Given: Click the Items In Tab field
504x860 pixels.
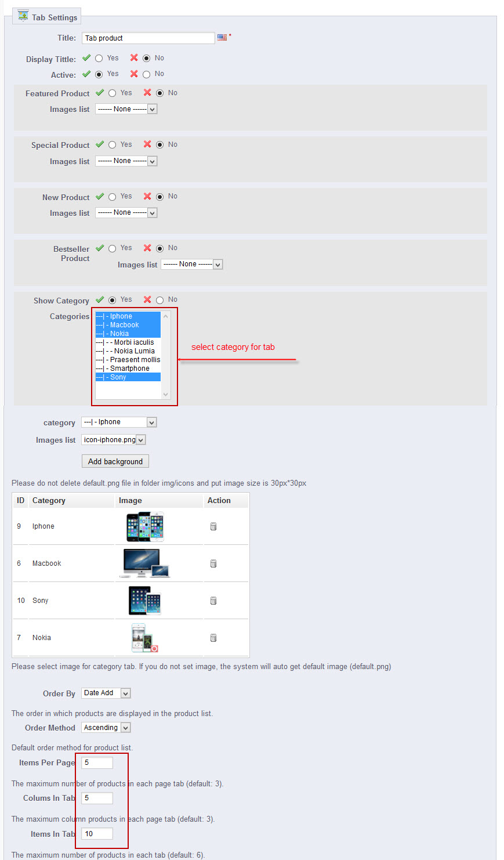Looking at the screenshot, I should (97, 834).
